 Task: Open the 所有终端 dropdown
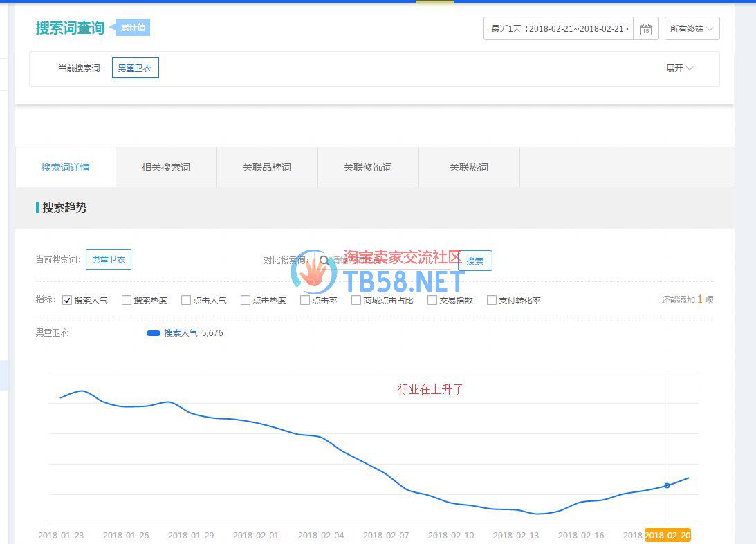click(x=692, y=29)
